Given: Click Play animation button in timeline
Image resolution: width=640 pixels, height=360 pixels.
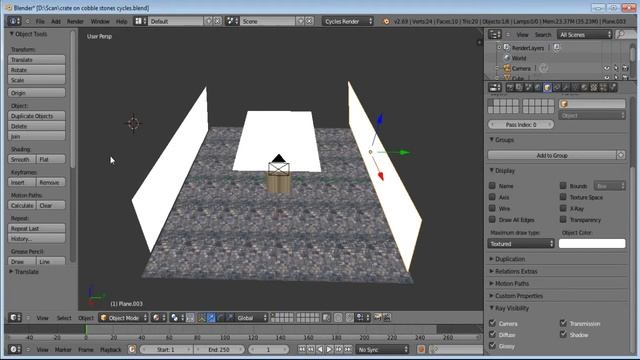Looking at the screenshot, I should pos(329,349).
